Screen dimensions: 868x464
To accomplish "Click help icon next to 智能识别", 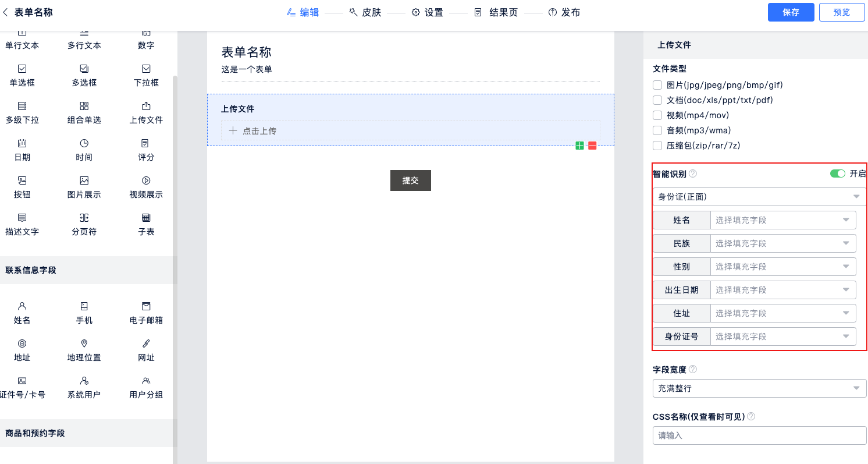I will [x=693, y=173].
